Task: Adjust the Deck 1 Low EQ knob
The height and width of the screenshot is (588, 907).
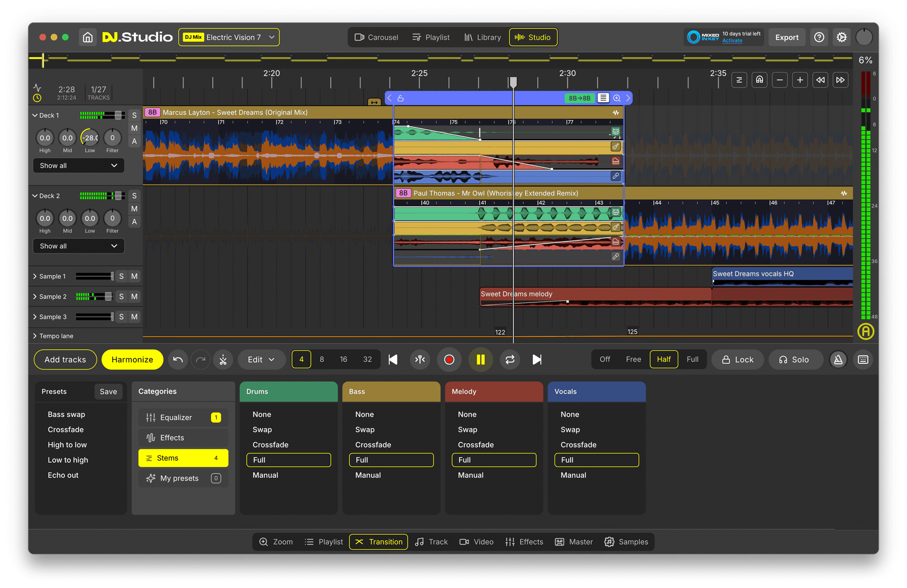Action: tap(90, 138)
